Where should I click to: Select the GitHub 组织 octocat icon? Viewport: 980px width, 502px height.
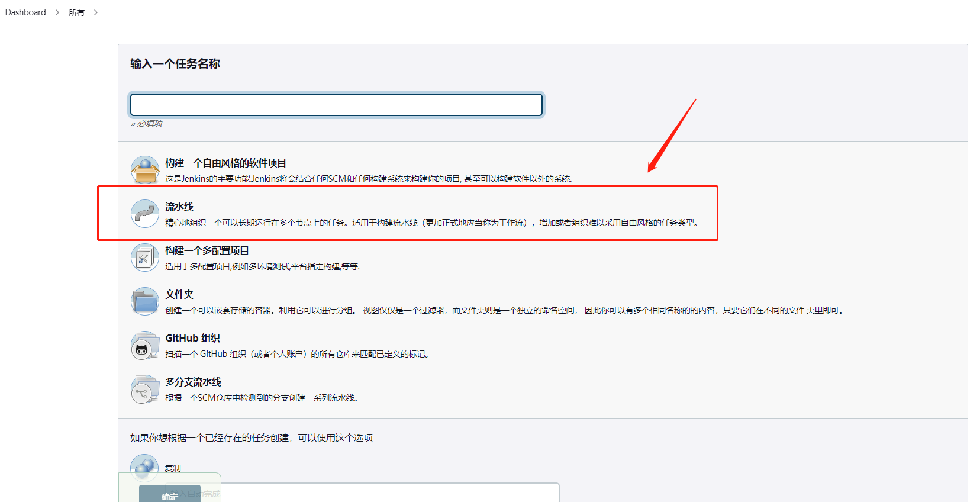145,345
